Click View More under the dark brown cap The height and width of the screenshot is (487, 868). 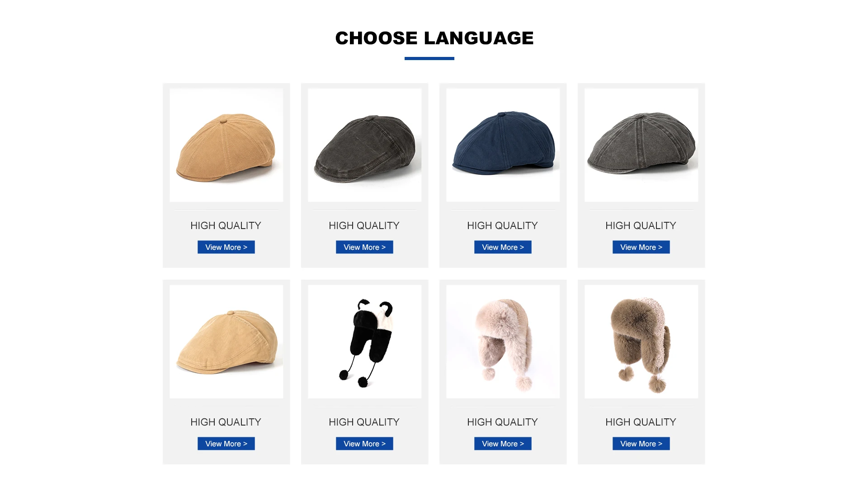(364, 247)
